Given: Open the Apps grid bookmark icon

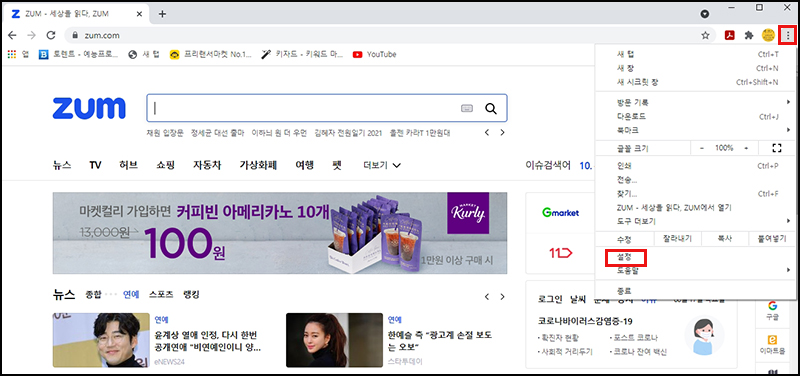Looking at the screenshot, I should point(12,54).
